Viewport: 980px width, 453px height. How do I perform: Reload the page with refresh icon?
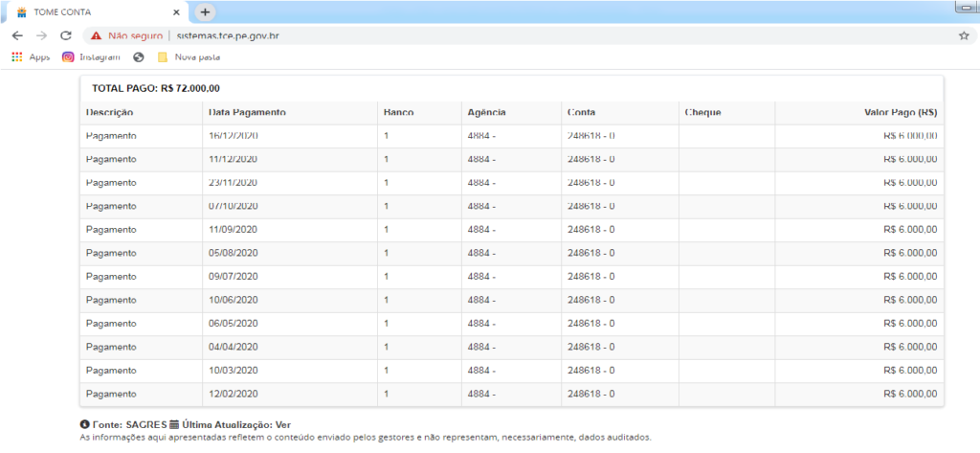66,35
